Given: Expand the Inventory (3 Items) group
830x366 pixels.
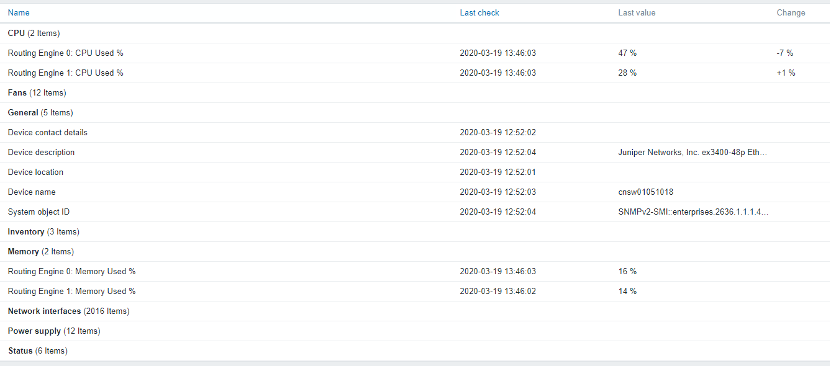Looking at the screenshot, I should pyautogui.click(x=43, y=232).
